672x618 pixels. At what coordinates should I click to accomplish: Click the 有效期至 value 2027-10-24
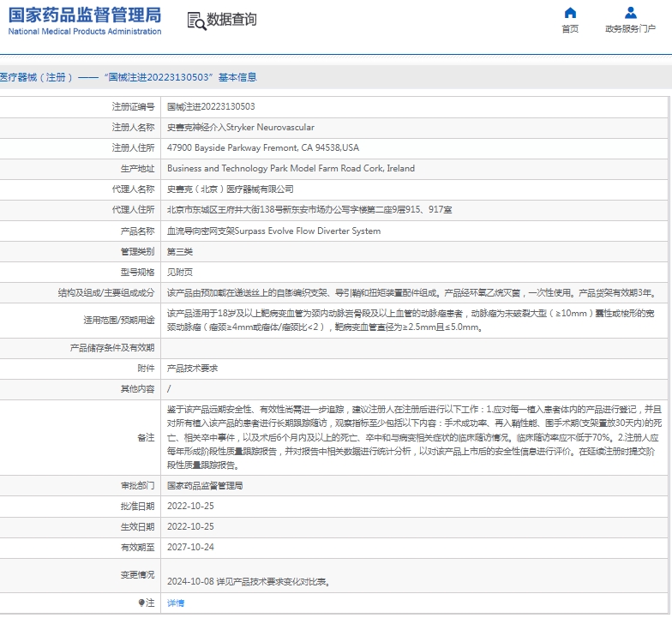(x=190, y=547)
